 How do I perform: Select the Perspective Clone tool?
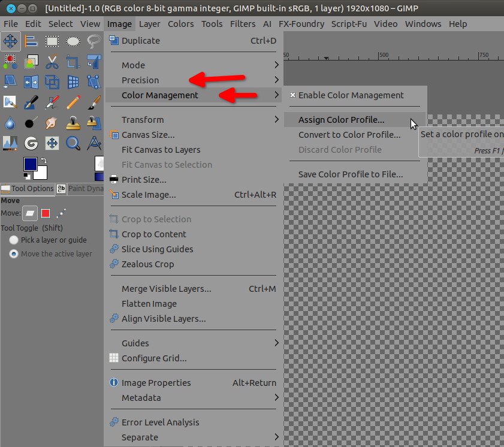click(x=94, y=123)
